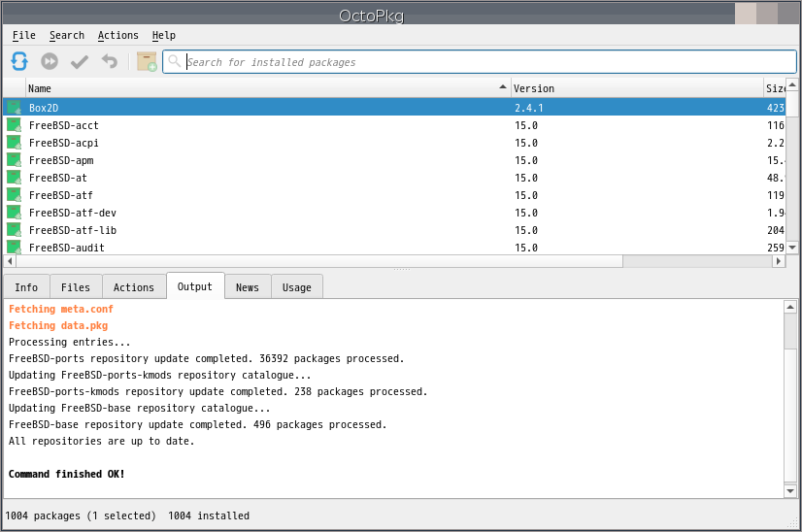Switch to the Files tab
Screen dimensions: 802x532
(x=76, y=287)
